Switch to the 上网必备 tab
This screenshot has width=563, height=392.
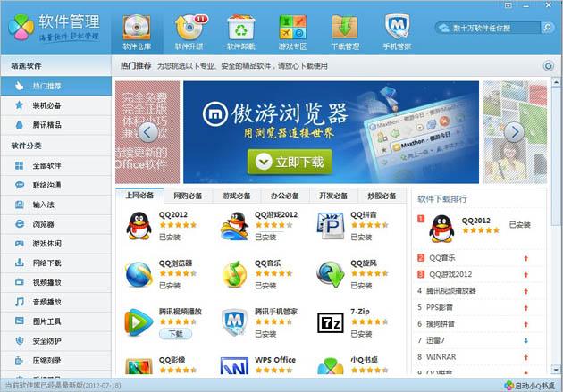pyautogui.click(x=139, y=196)
